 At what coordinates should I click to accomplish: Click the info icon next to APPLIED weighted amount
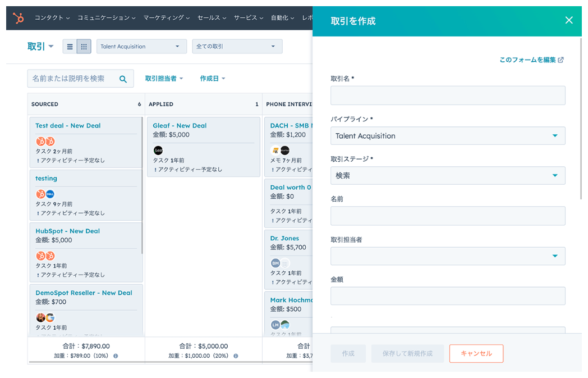(x=235, y=356)
